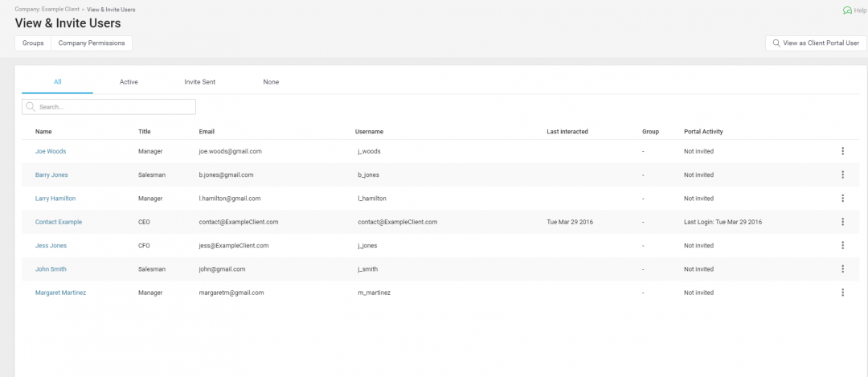Click View as Client Portal User
The width and height of the screenshot is (868, 377).
(816, 43)
